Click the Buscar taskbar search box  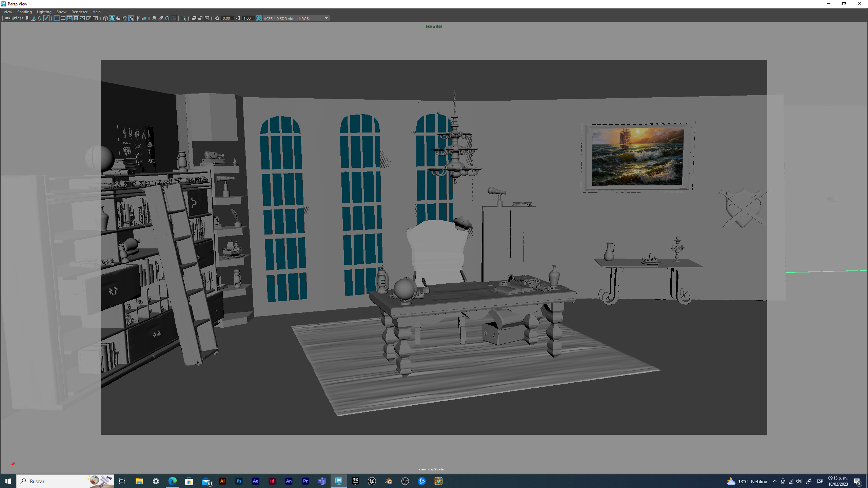(x=54, y=481)
